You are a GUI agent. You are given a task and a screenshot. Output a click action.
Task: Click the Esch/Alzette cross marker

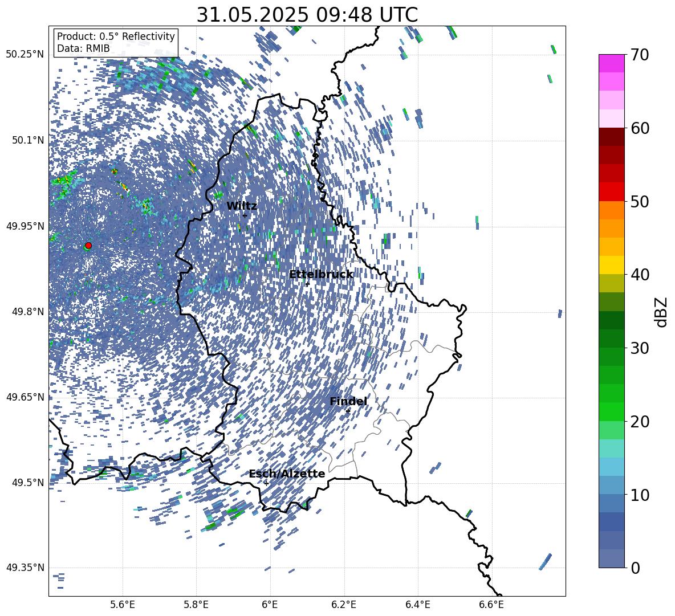(266, 483)
